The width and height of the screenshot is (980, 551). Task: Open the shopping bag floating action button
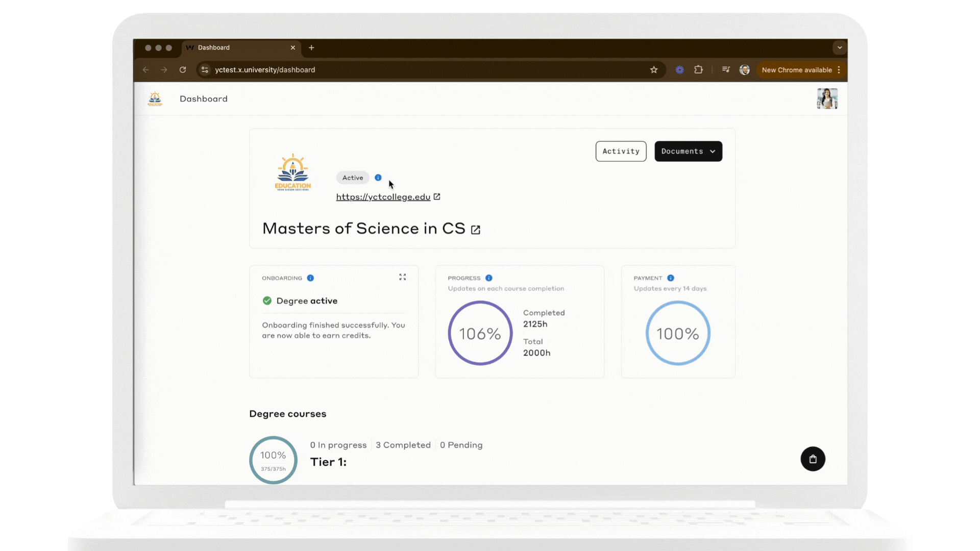[x=813, y=459]
